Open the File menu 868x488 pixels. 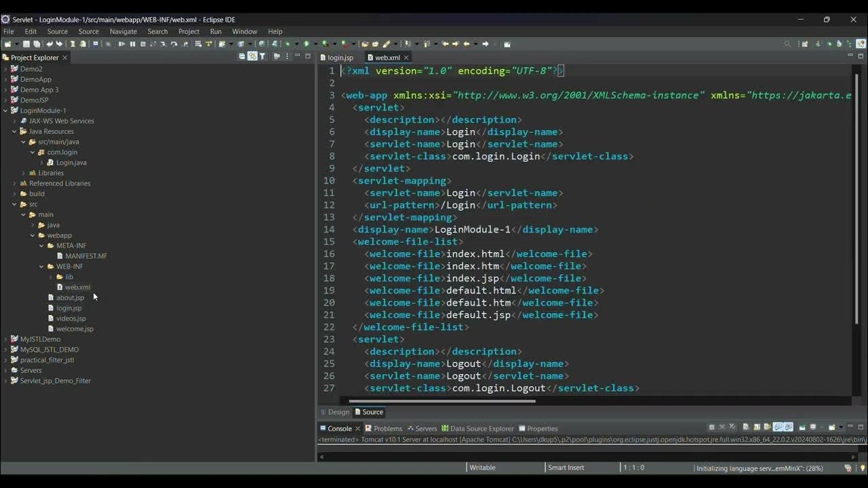point(9,31)
